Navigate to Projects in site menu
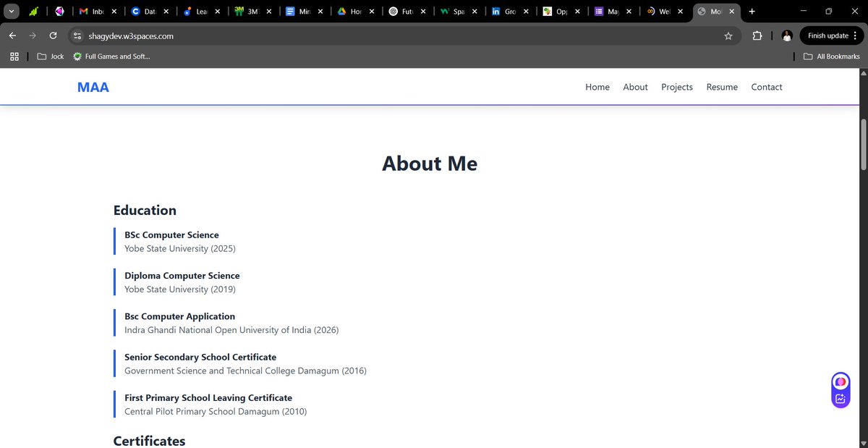Image resolution: width=868 pixels, height=448 pixels. 677,87
